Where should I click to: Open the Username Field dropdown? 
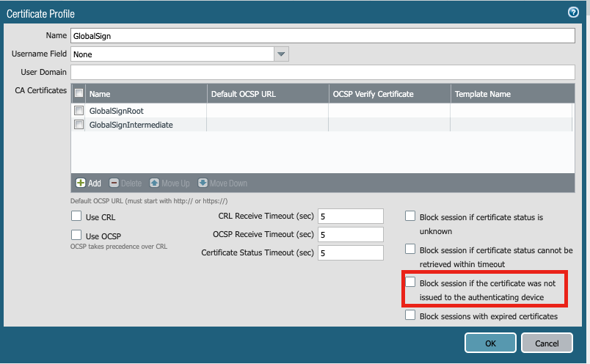point(281,54)
